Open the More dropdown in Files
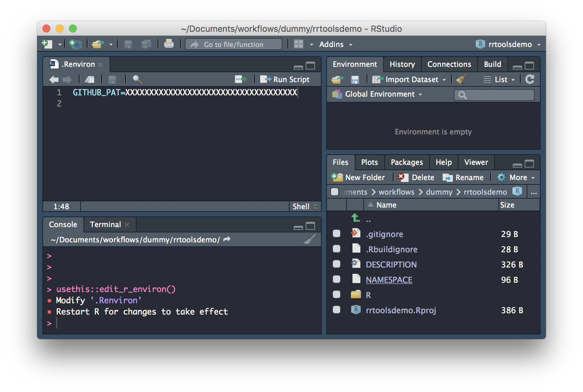 point(516,177)
